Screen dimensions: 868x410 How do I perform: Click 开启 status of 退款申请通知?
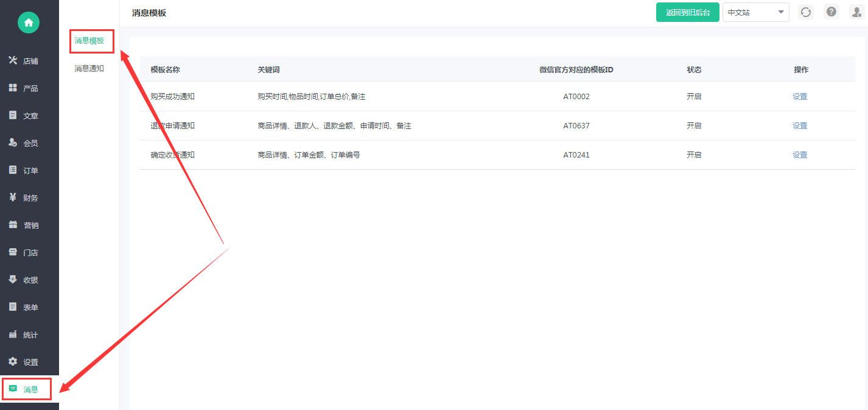pyautogui.click(x=694, y=125)
